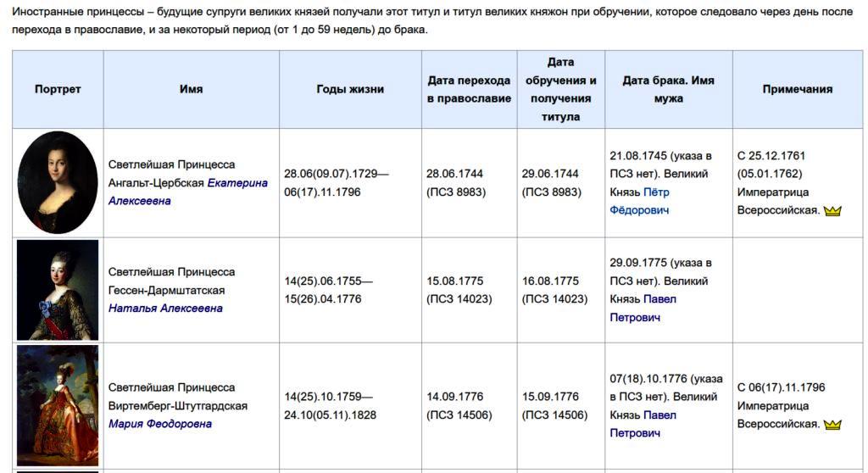Click the crown icon in Мария Феодоровна's row

(832, 425)
